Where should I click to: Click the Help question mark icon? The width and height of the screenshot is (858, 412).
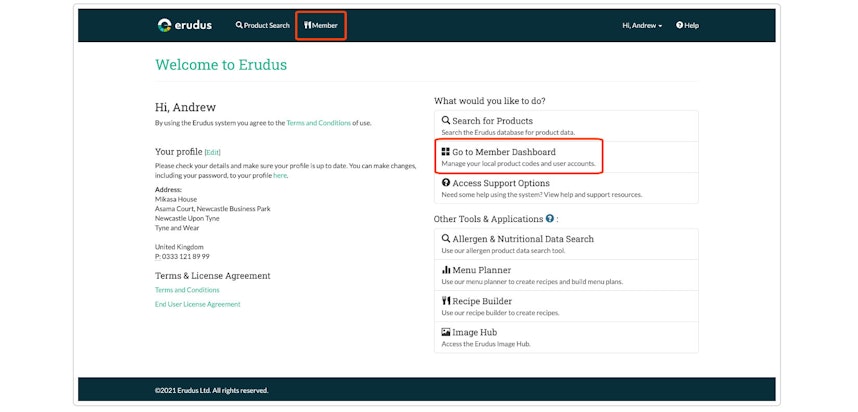pyautogui.click(x=679, y=25)
